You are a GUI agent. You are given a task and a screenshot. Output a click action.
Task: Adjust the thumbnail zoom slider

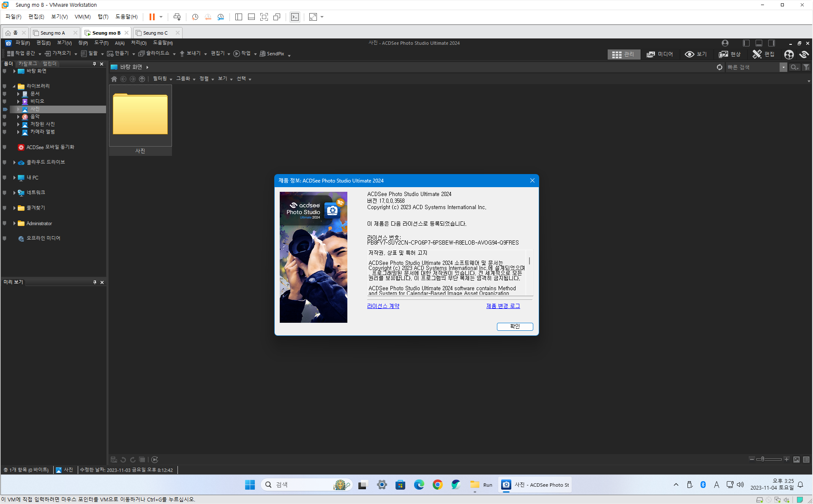[763, 459]
